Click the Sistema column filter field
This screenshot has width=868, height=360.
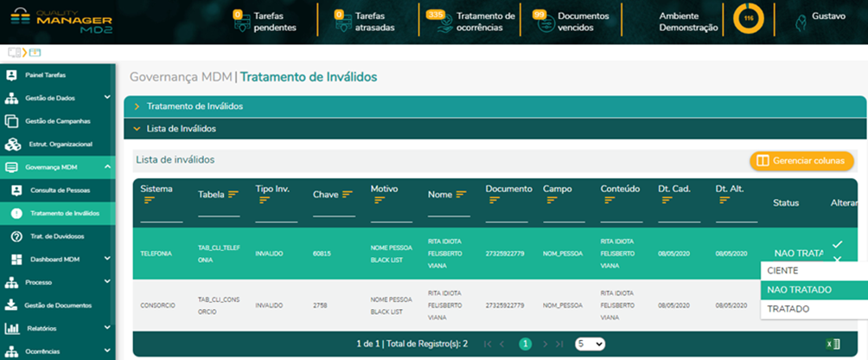tap(162, 214)
